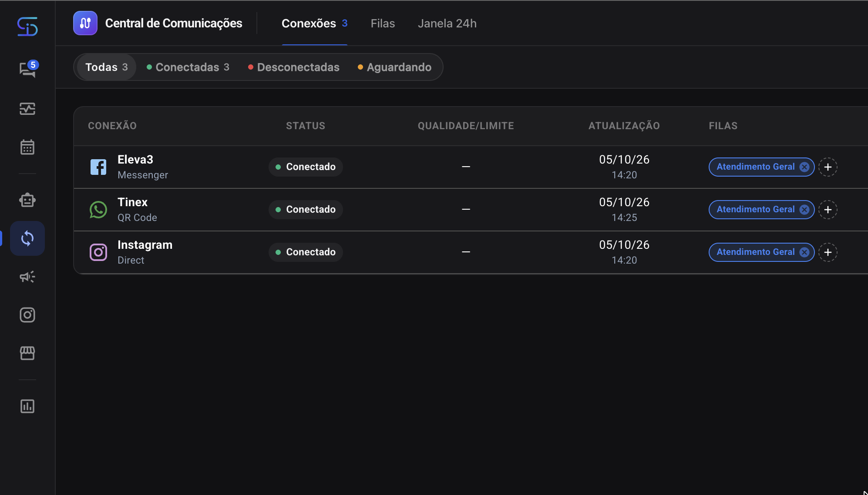
Task: Select the Todas filter
Action: pyautogui.click(x=107, y=67)
